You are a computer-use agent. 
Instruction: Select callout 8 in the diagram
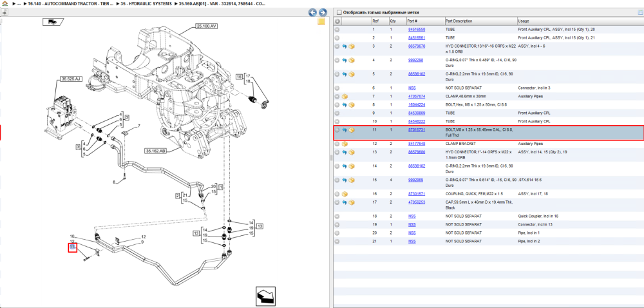tap(114, 182)
